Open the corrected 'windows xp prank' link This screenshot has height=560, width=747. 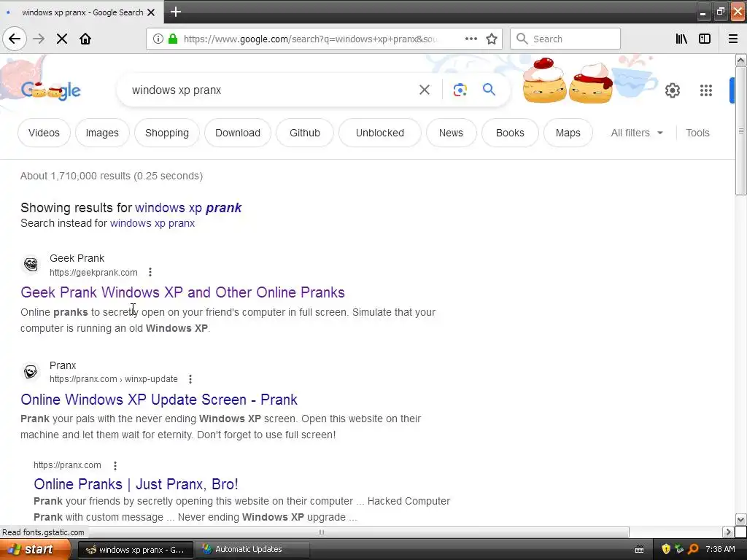click(188, 208)
